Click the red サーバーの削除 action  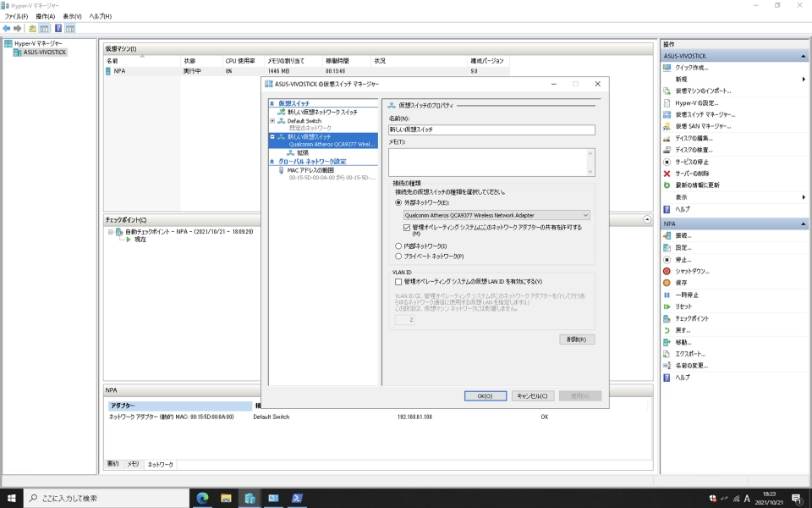point(692,173)
